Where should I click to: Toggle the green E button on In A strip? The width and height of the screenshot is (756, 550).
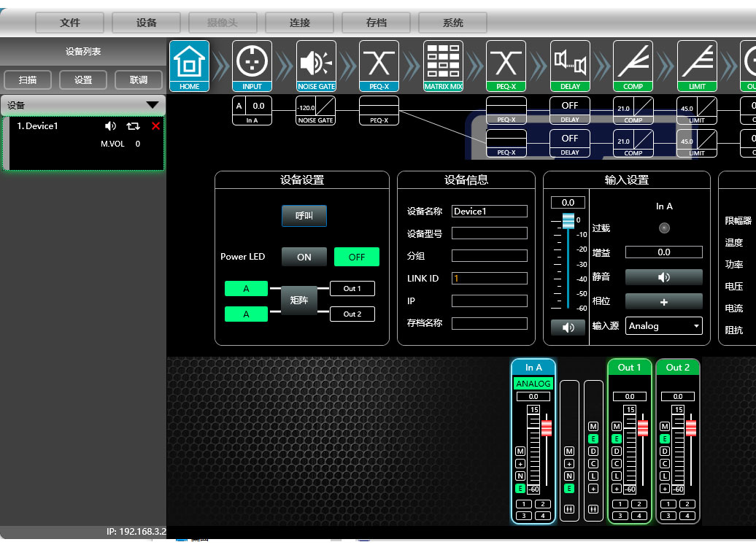coord(520,488)
